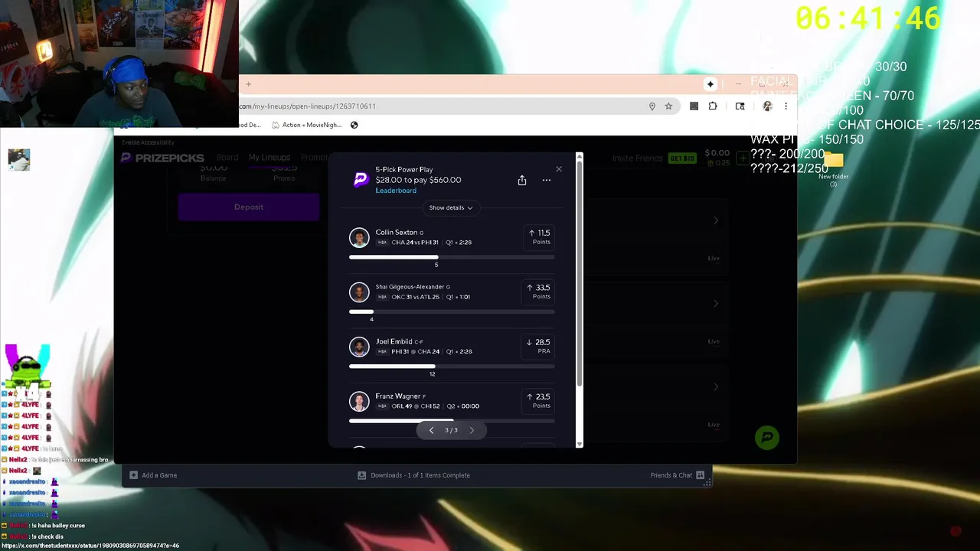Click the share icon in lineup popup
The width and height of the screenshot is (980, 551).
point(522,180)
